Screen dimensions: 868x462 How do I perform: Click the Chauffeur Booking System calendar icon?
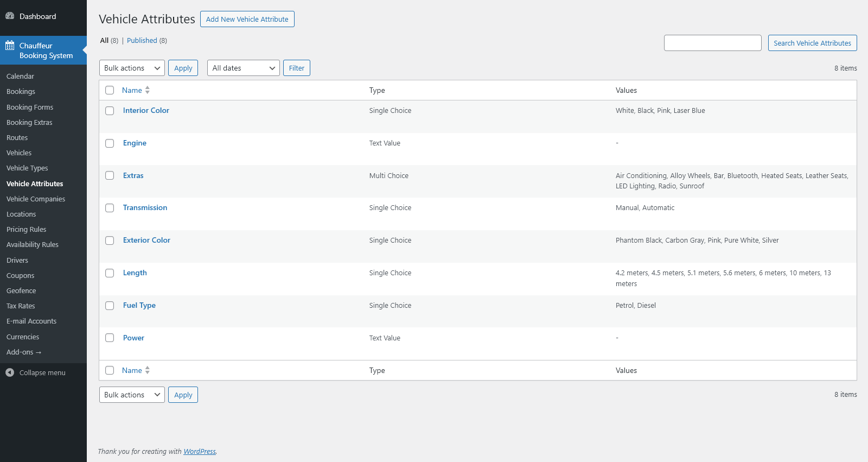(10, 46)
